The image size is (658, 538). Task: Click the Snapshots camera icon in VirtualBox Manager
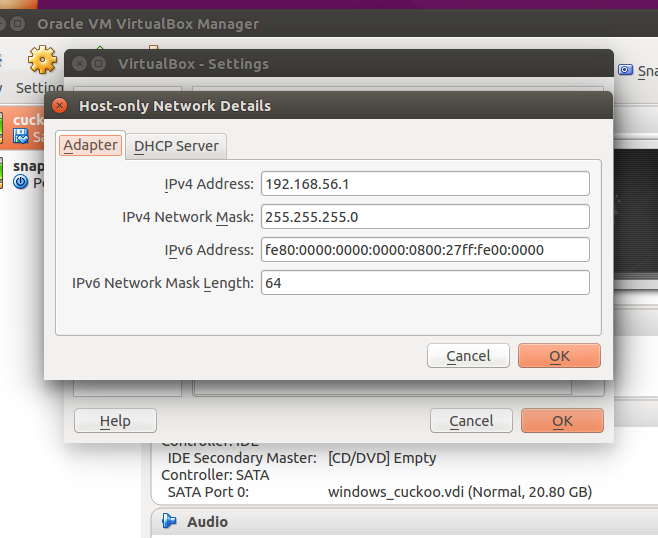(x=625, y=70)
